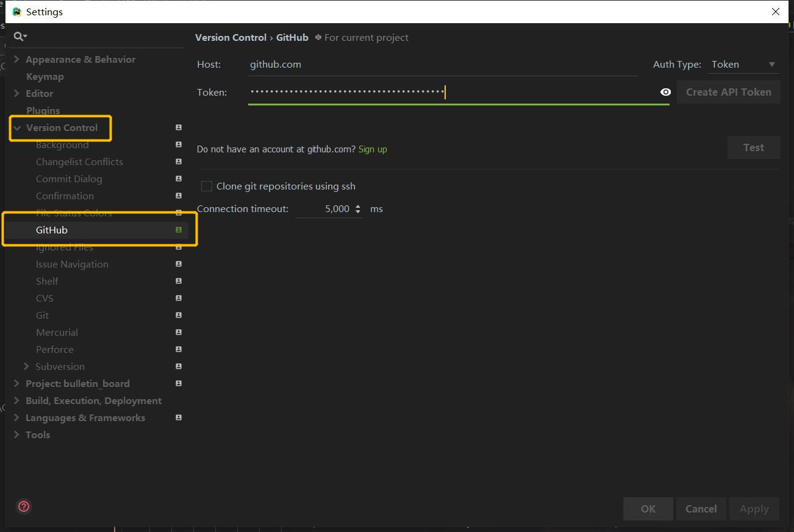Click project-level icon beside CVS row

(x=179, y=298)
